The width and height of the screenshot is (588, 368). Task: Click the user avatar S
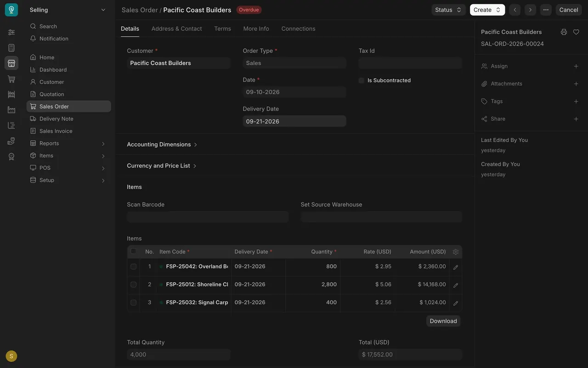point(11,356)
